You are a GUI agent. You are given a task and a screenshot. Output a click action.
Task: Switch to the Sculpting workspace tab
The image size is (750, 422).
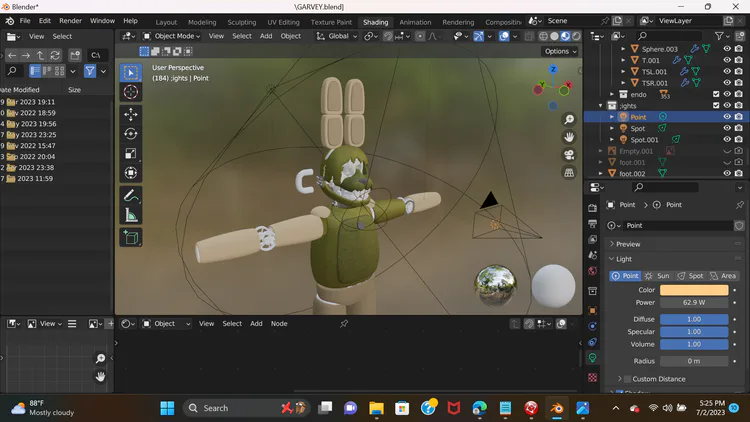[x=242, y=22]
